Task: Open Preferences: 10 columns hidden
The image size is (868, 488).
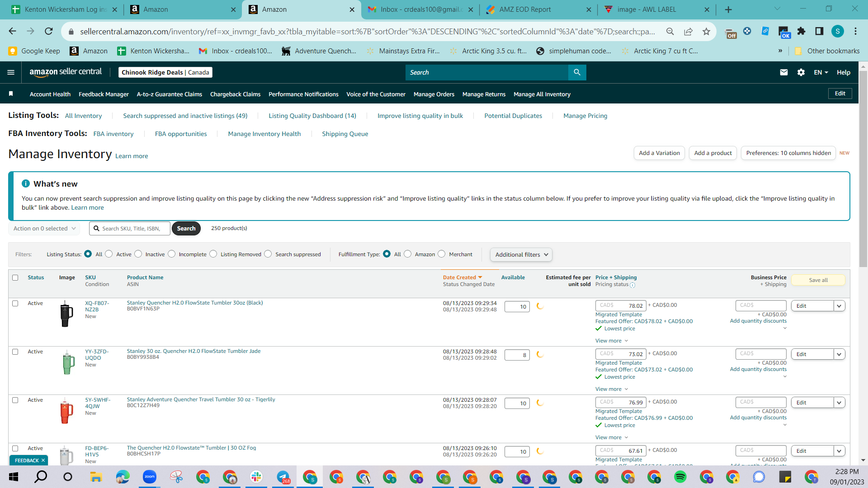Action: (788, 153)
